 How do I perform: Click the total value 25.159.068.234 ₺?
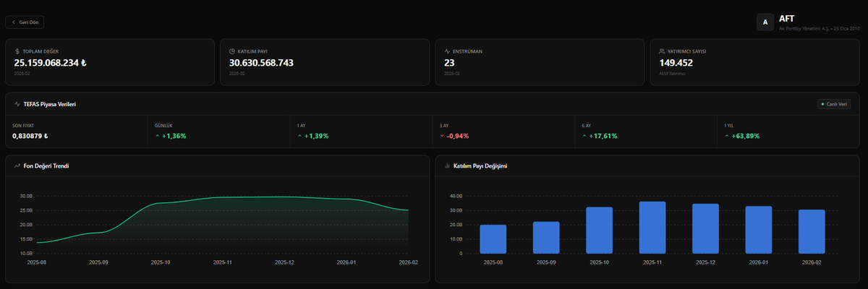(50, 63)
